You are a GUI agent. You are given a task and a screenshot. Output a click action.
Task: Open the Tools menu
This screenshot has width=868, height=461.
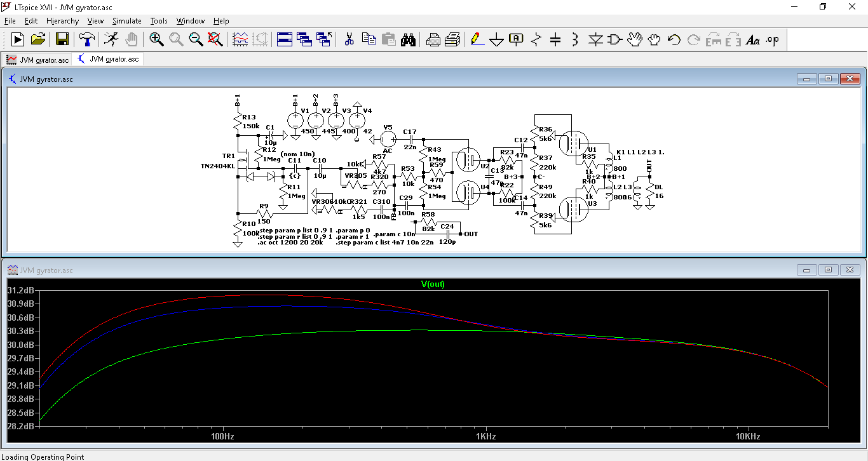(159, 21)
